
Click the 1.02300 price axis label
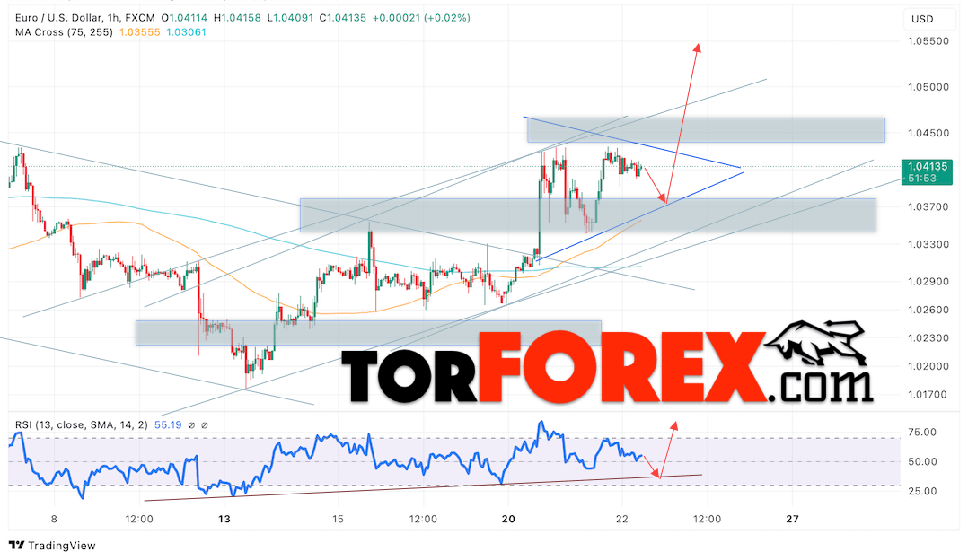928,338
